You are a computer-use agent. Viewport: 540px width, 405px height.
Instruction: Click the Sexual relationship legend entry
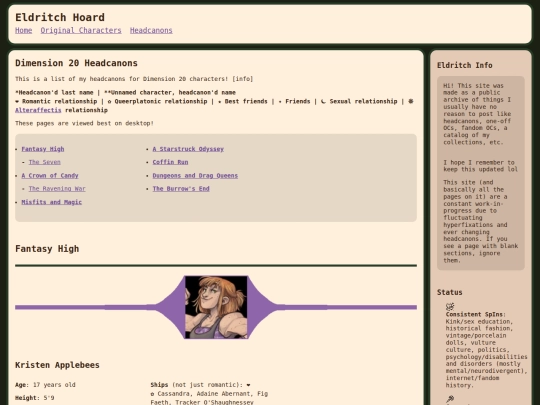point(359,101)
